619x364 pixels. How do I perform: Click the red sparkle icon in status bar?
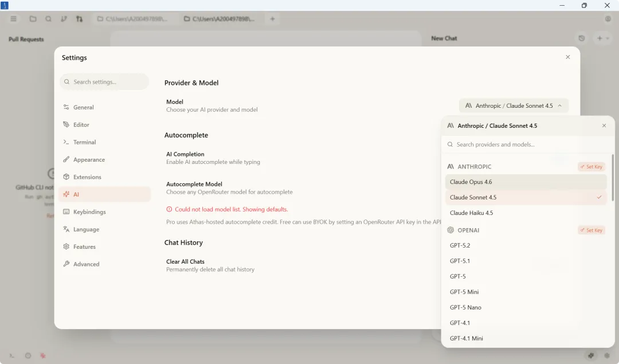[43, 356]
